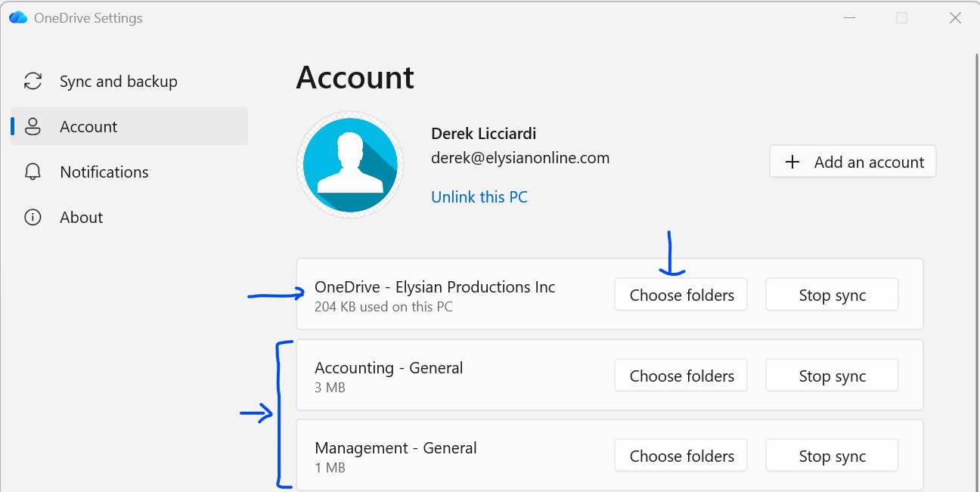The image size is (980, 492).
Task: Stop sync for Management - General
Action: pyautogui.click(x=833, y=456)
